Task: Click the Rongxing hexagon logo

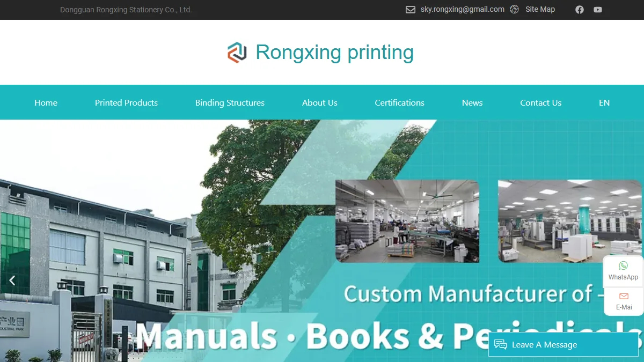Action: tap(237, 53)
